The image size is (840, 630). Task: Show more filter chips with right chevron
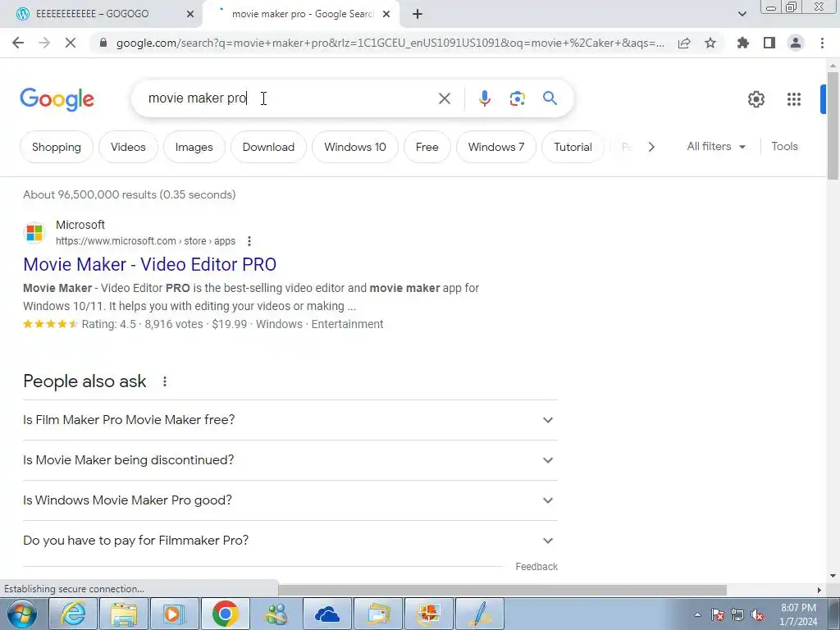(x=651, y=147)
